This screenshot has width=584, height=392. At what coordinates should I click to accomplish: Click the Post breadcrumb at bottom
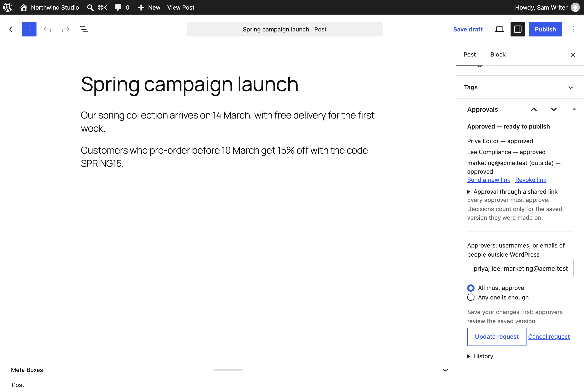click(x=18, y=385)
